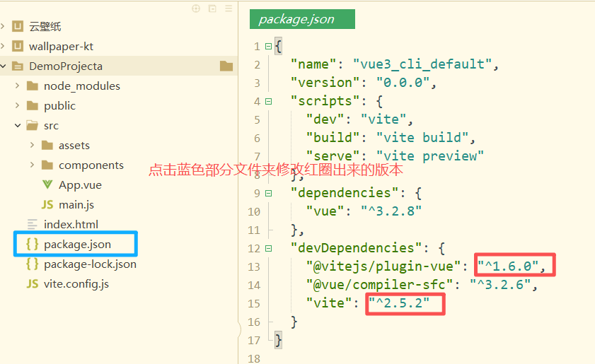
Task: Click the braces icon beside package.json
Action: (x=33, y=244)
